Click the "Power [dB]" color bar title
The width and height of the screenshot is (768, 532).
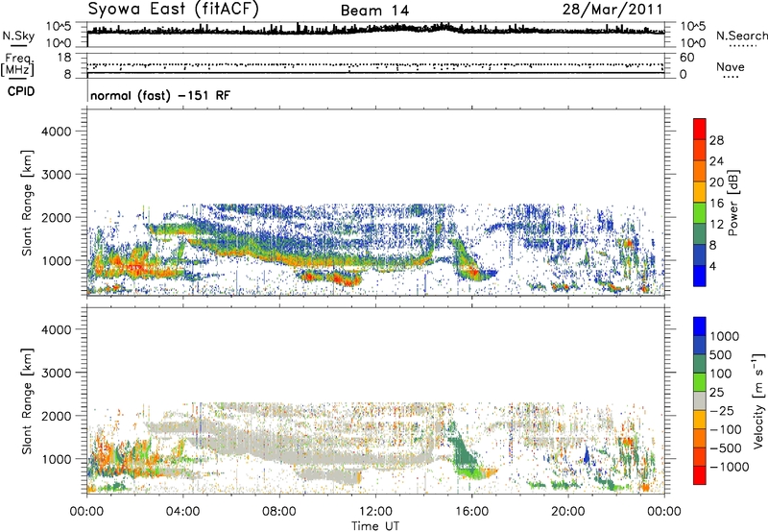(x=732, y=203)
